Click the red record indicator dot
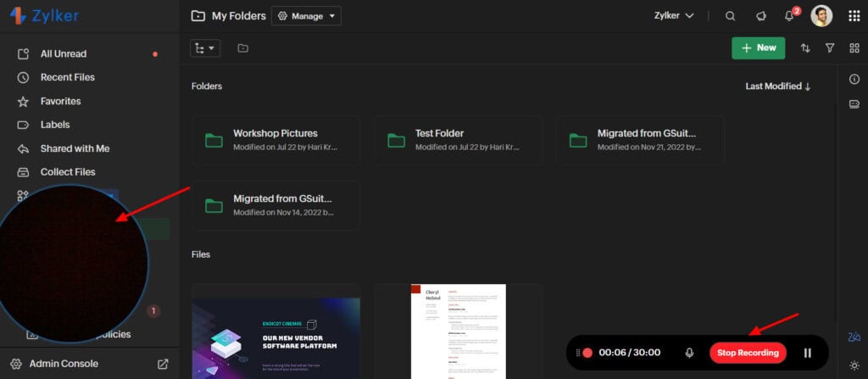Image resolution: width=868 pixels, height=379 pixels. point(587,353)
